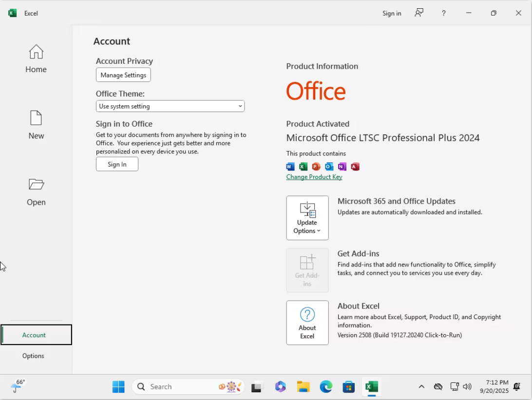Screen dimensions: 532x400
Task: Open Task View from the taskbar
Action: pyautogui.click(x=256, y=387)
